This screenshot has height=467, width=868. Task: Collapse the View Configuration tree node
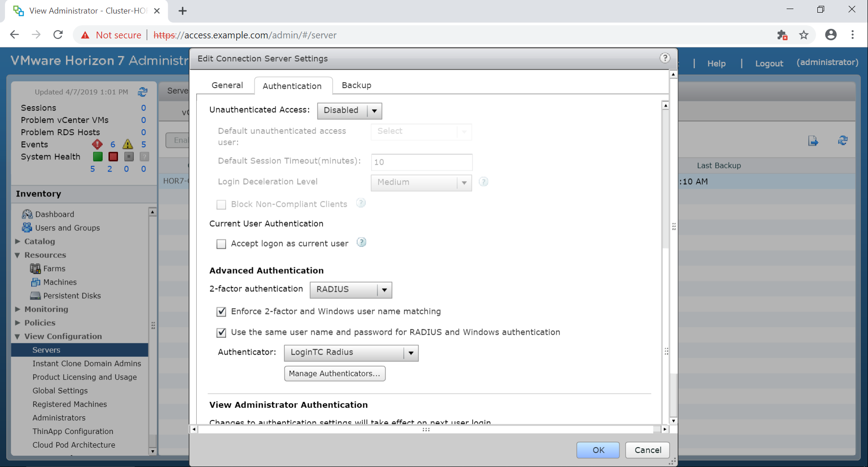click(18, 336)
